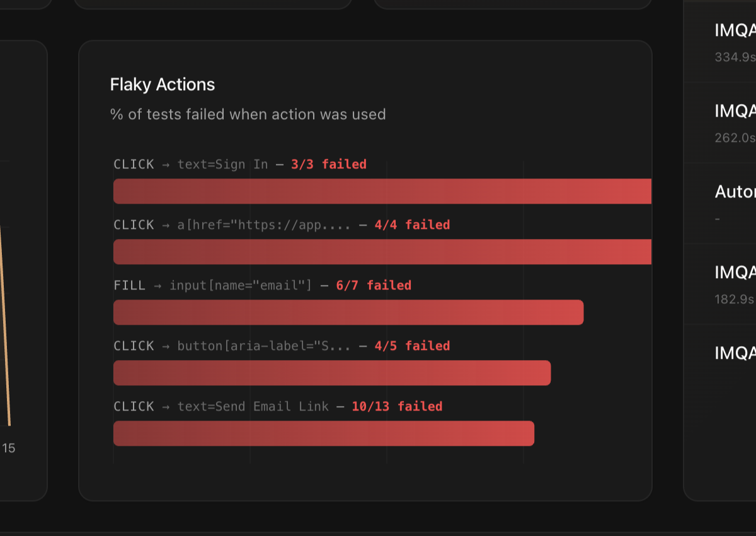Open the bottom IMQA entry in the list
Image resolution: width=756 pixels, height=536 pixels.
point(734,353)
